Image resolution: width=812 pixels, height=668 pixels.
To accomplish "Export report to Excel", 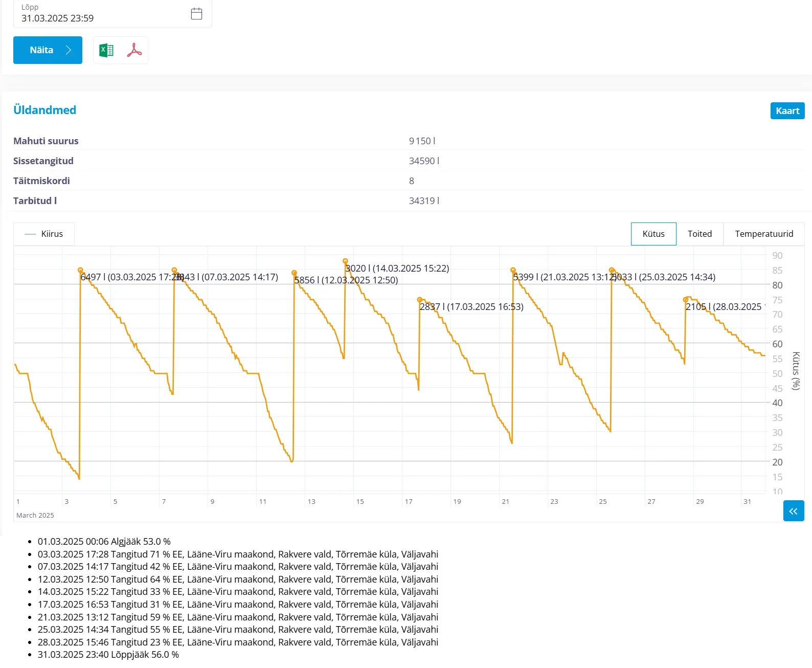I will coord(106,50).
